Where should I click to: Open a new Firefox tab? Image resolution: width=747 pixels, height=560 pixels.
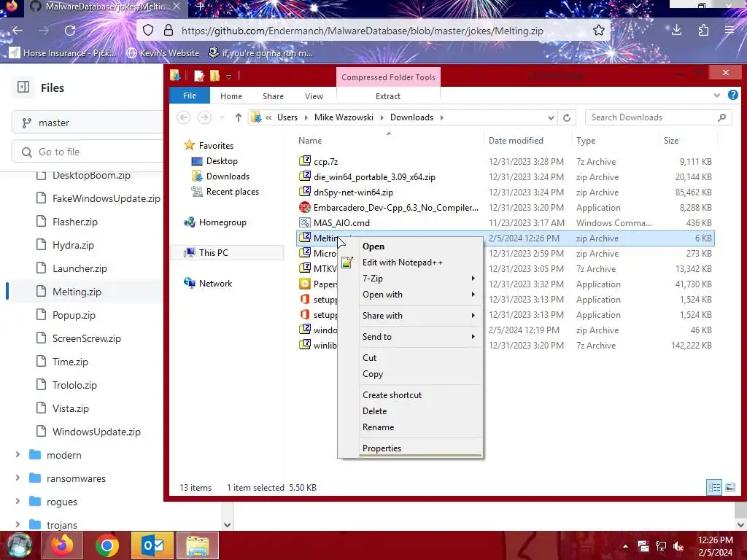201,7
